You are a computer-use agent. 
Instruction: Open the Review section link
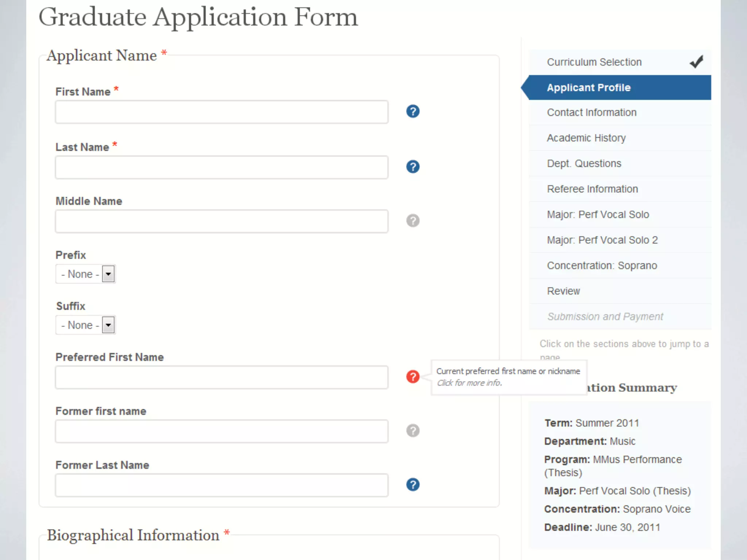point(563,291)
